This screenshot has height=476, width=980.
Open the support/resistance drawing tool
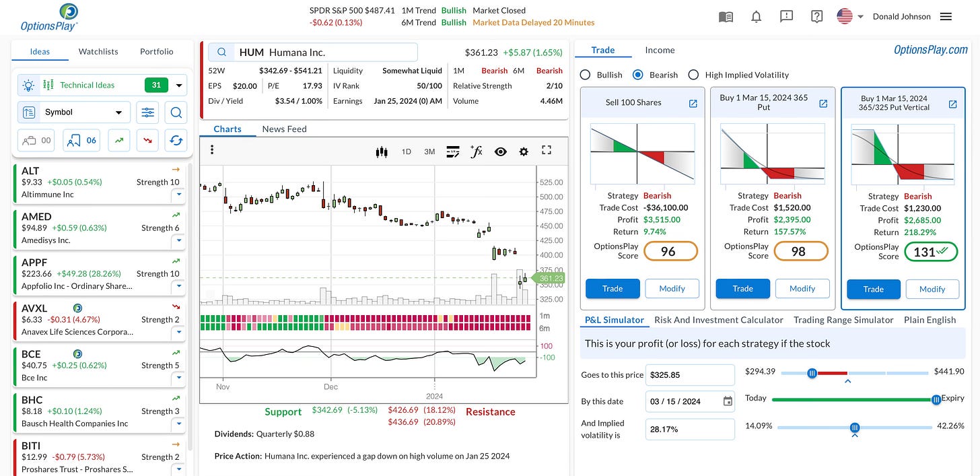(x=452, y=151)
